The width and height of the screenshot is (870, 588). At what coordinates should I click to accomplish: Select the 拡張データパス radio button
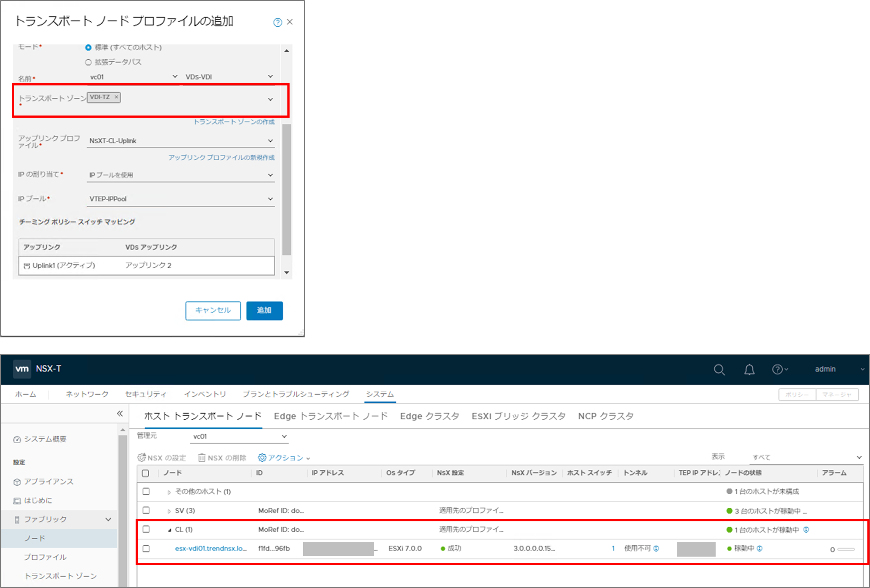pyautogui.click(x=89, y=62)
